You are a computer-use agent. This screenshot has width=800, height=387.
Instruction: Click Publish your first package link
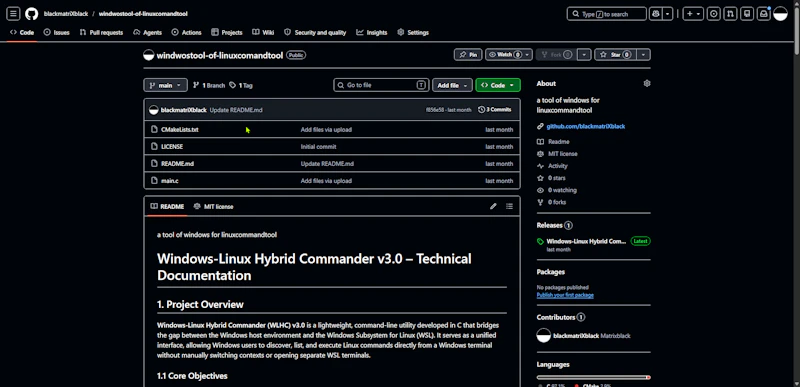pos(565,295)
